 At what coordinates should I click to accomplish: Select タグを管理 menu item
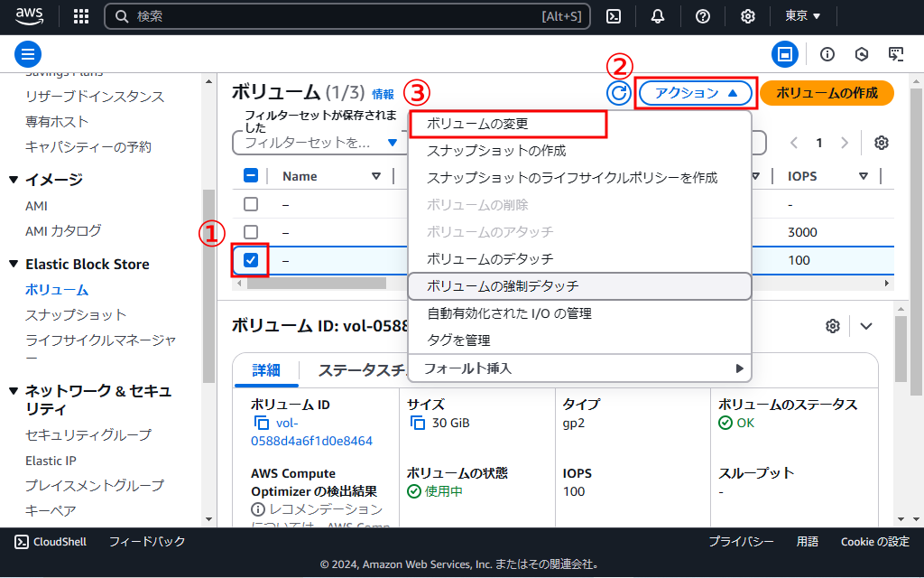click(580, 340)
